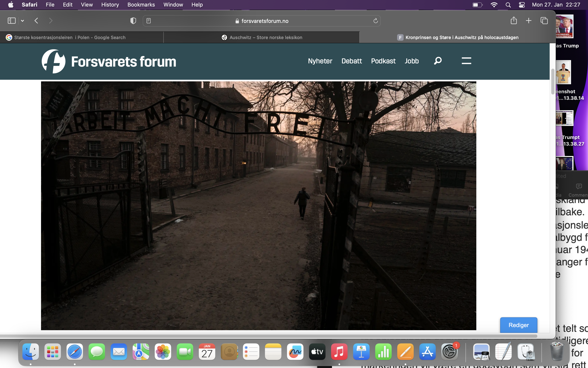Open Pages from the Dock

[x=405, y=352]
